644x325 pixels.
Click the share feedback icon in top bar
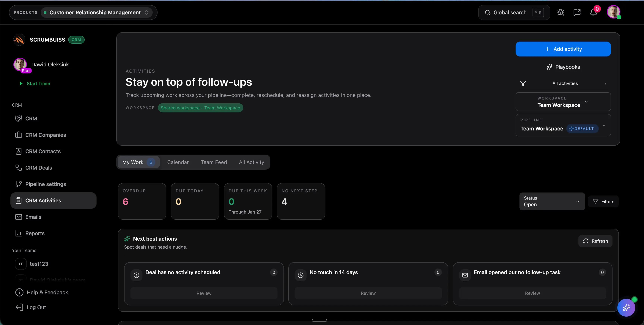[x=577, y=12]
